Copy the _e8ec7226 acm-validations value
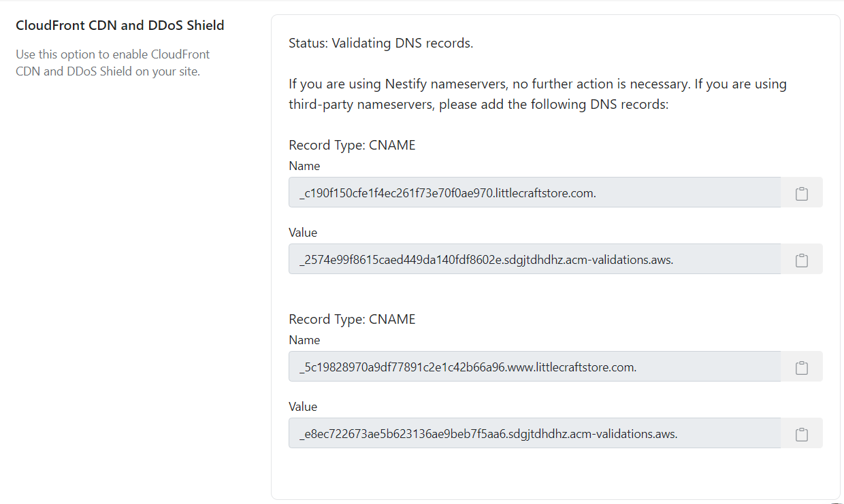844x504 pixels. (x=802, y=433)
